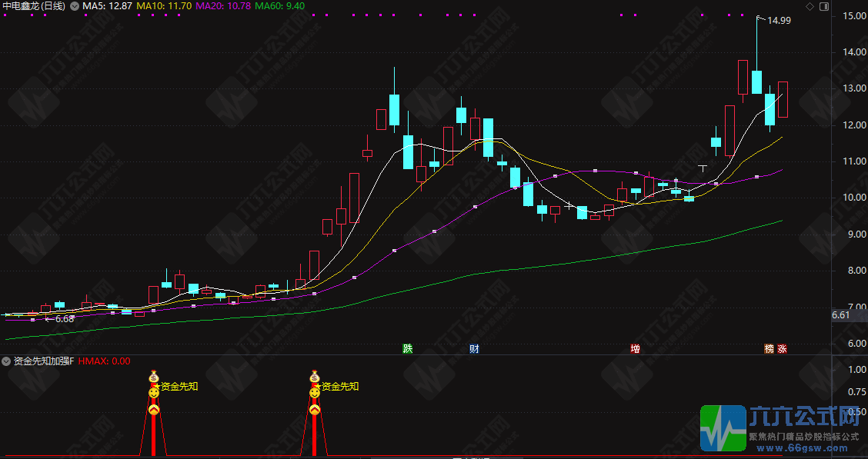Click the red 增 event marker

pos(636,348)
